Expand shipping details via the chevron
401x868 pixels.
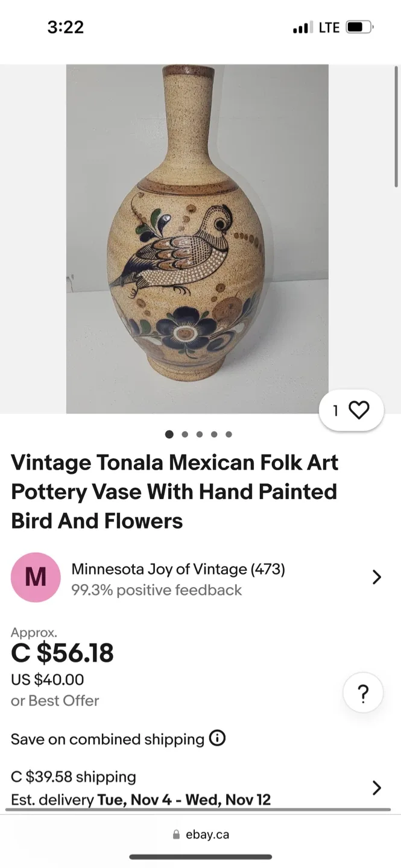377,788
